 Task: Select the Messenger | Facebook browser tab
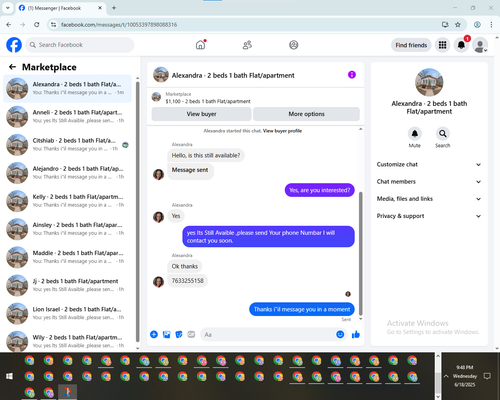coord(60,8)
